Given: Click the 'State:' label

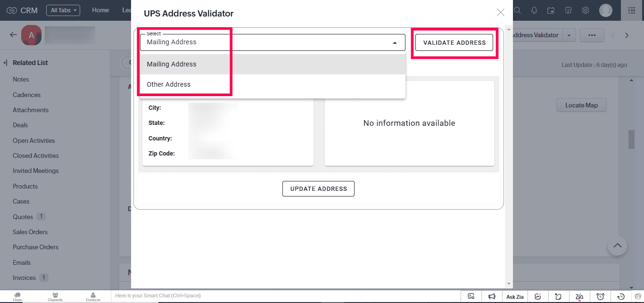Looking at the screenshot, I should pyautogui.click(x=157, y=123).
